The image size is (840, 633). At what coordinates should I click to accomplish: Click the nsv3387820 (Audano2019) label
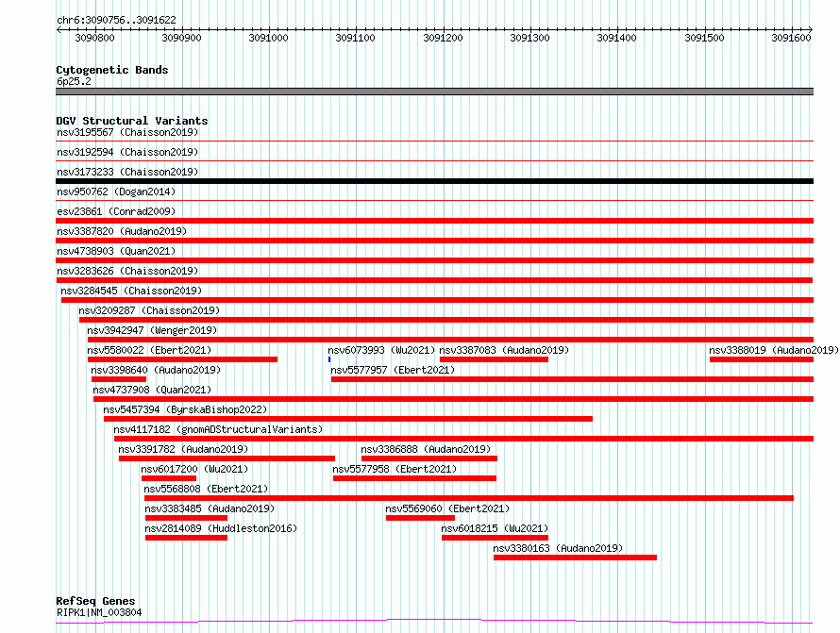(x=122, y=231)
